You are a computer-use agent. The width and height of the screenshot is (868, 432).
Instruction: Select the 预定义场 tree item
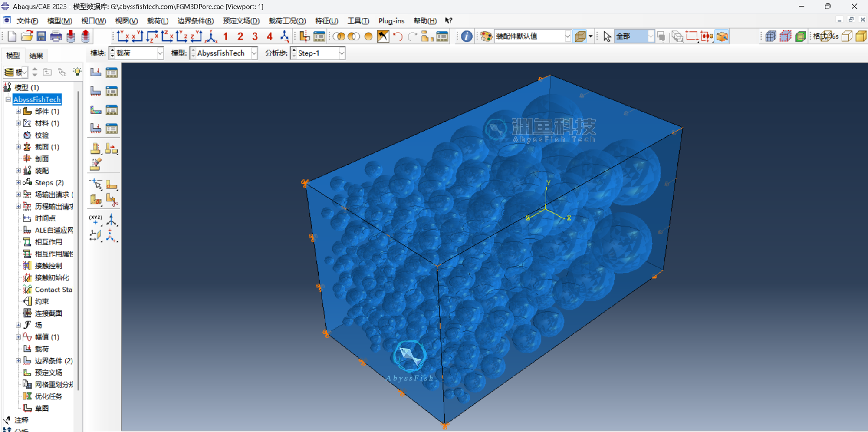pos(48,373)
